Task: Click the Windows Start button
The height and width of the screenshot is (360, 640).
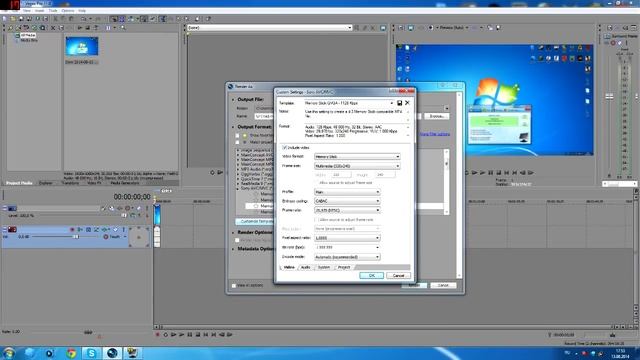Action: pyautogui.click(x=9, y=353)
